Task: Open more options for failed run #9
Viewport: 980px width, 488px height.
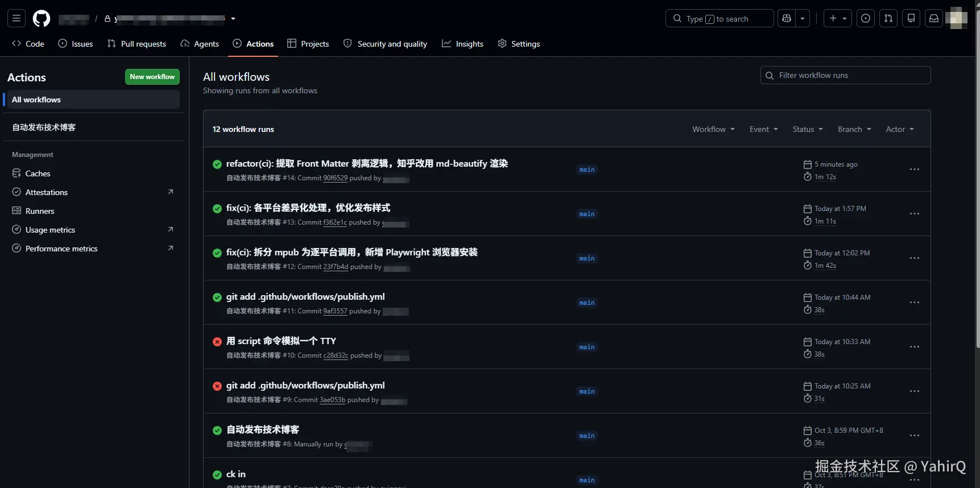Action: [x=915, y=391]
